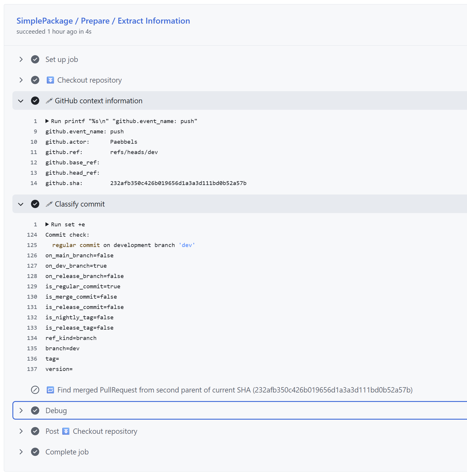
Task: Open the SimplePackage / Prepare / Extract Information title link
Action: [103, 21]
